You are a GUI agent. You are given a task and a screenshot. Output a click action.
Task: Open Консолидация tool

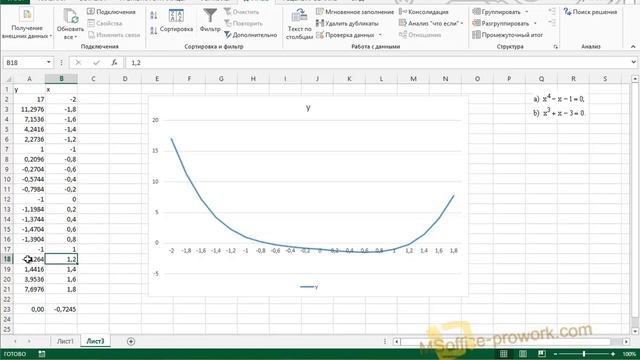[x=423, y=12]
